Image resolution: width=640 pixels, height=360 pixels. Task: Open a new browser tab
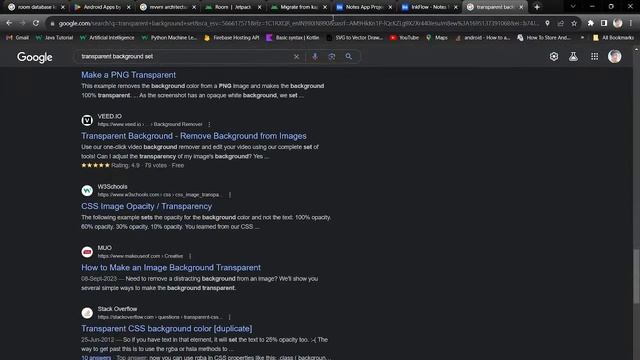click(x=537, y=7)
